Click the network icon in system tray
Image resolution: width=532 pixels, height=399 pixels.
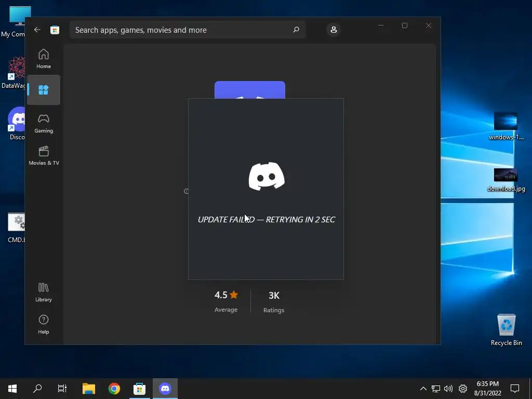tap(436, 389)
